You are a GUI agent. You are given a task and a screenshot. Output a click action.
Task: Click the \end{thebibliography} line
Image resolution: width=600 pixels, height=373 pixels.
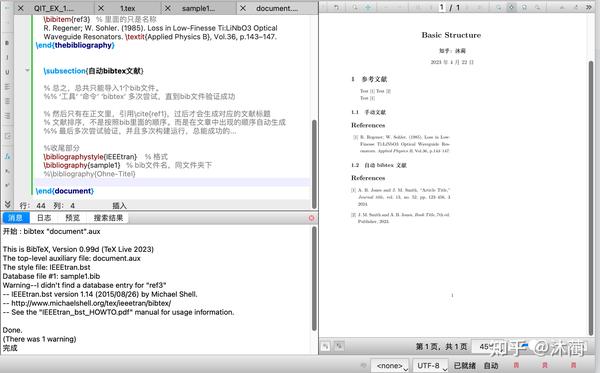75,45
